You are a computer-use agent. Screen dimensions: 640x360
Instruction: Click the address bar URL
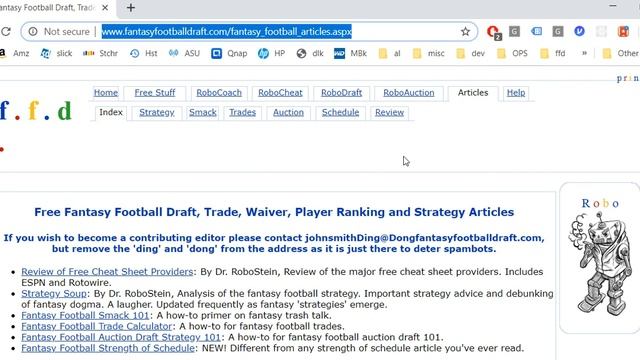[x=227, y=31]
